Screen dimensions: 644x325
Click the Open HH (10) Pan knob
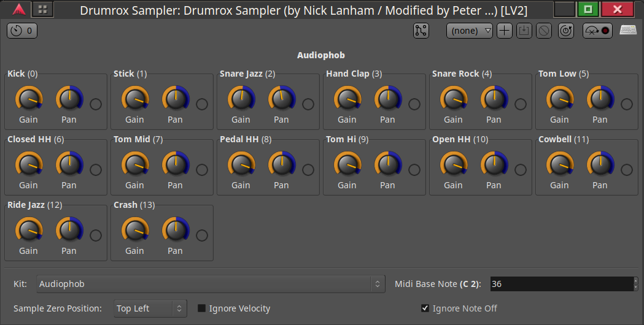494,164
